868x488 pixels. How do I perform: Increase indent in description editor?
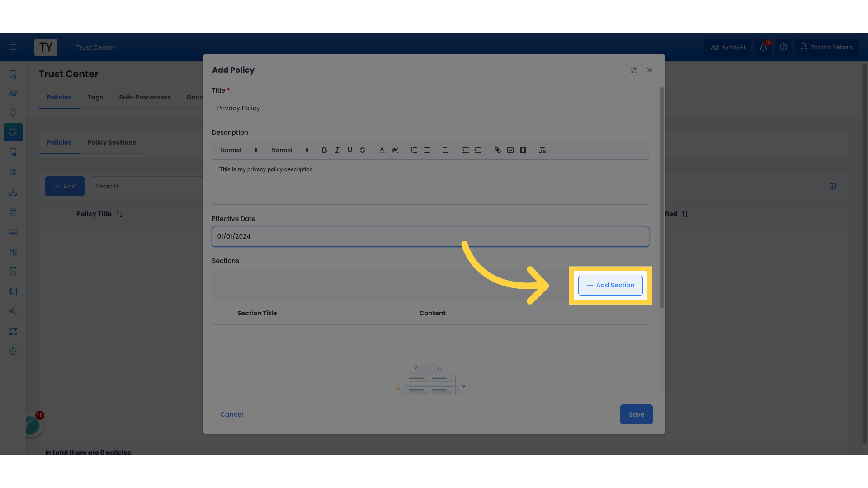click(x=478, y=150)
